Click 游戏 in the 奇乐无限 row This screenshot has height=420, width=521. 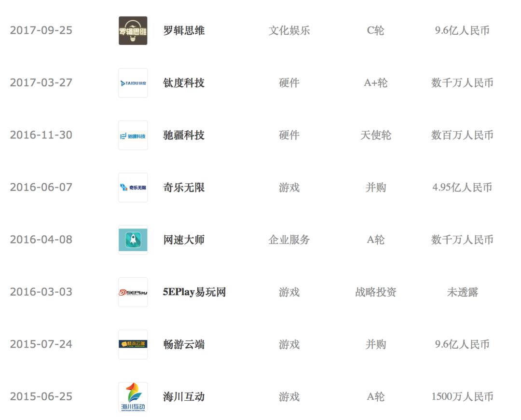(x=289, y=187)
